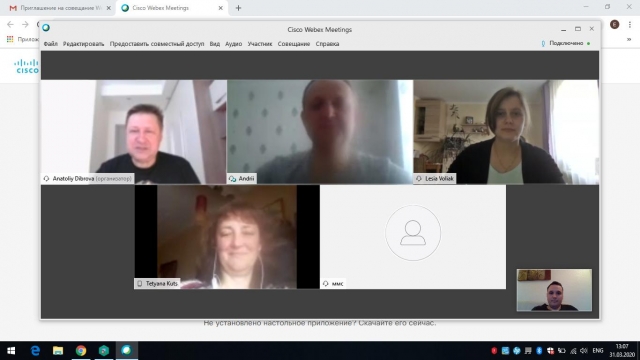Viewport: 640px width, 360px height.
Task: Open the Chrome apps bookmark shortcut
Action: 22,39
